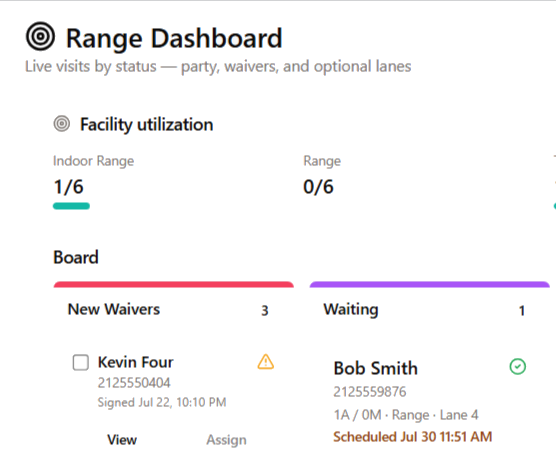Click the Indoor Range teal utilization bar
This screenshot has height=465, width=556.
click(x=71, y=206)
